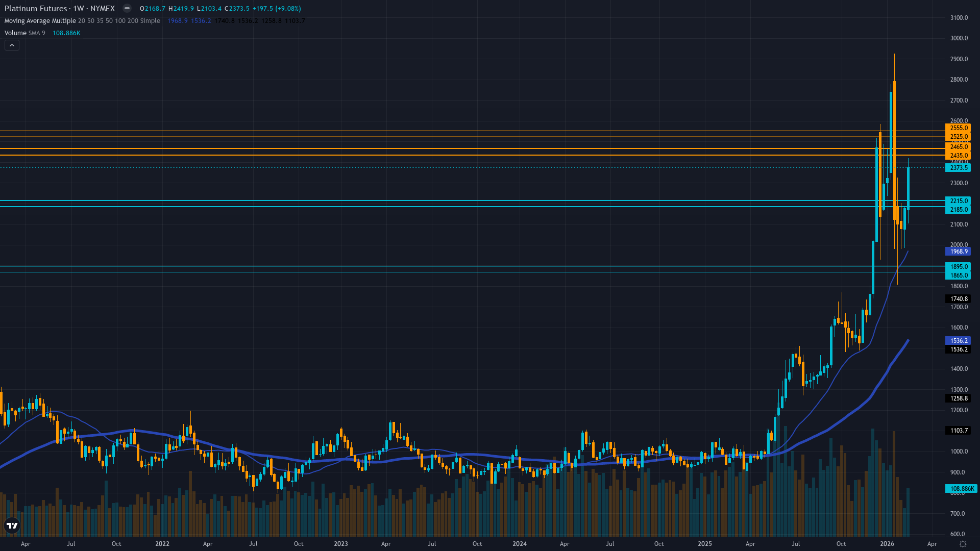This screenshot has width=980, height=551.
Task: Click the current price label 2373.5
Action: [x=958, y=168]
